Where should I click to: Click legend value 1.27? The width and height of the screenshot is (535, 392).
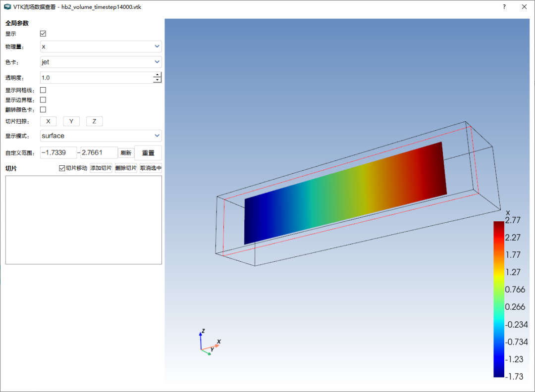click(513, 272)
